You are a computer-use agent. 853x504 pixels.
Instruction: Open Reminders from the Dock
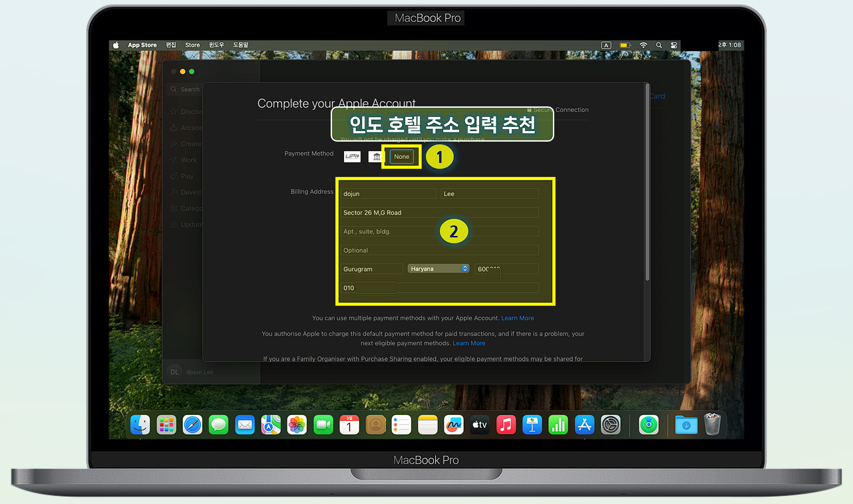pos(401,424)
